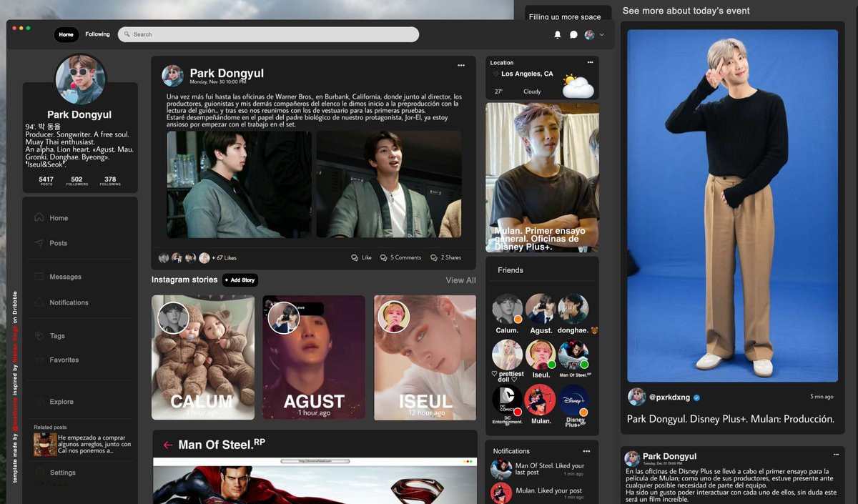This screenshot has width=858, height=504.
Task: Click the Tags icon in sidebar
Action: click(x=39, y=335)
